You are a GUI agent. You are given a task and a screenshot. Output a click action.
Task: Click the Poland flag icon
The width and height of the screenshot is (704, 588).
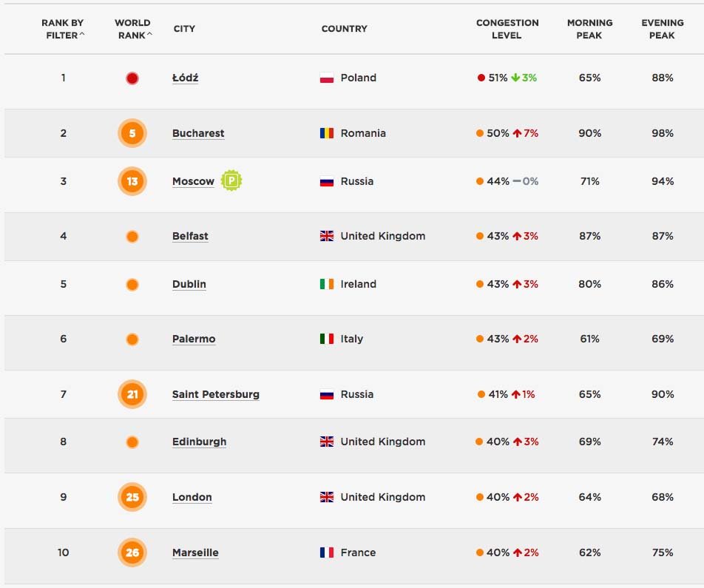click(x=327, y=78)
